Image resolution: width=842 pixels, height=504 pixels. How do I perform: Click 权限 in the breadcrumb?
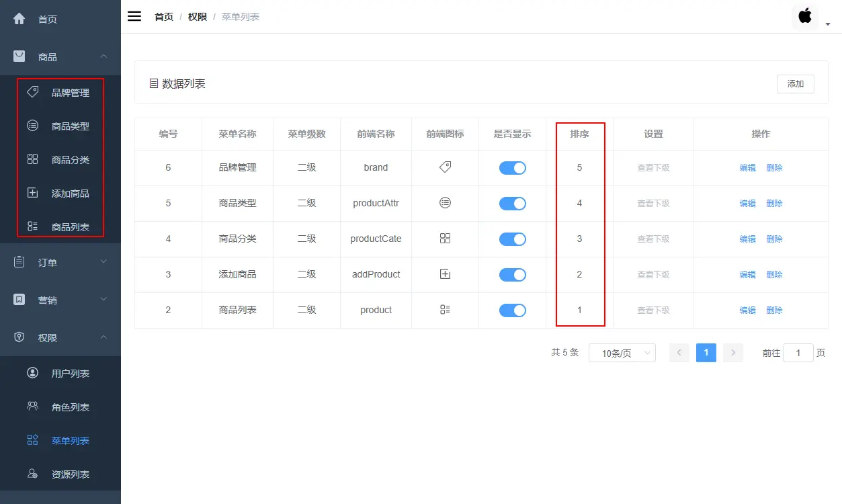198,17
